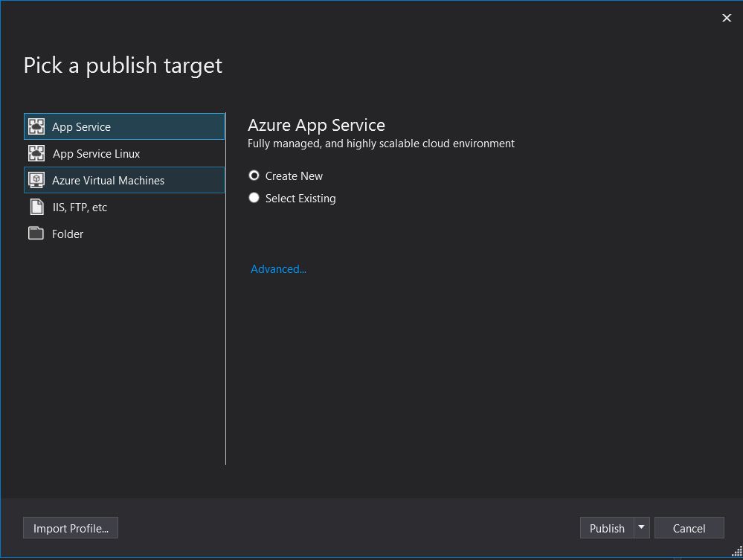The width and height of the screenshot is (743, 560).
Task: Click the IIS, FTP, etc document icon
Action: coord(36,207)
